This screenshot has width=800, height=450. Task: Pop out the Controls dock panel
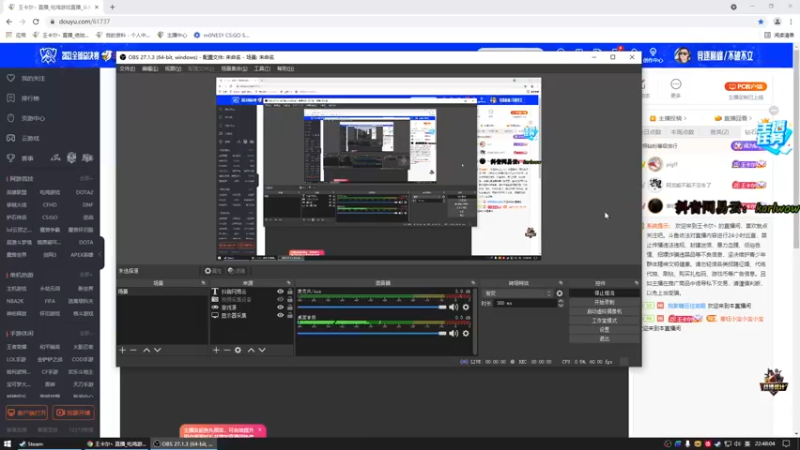[636, 283]
